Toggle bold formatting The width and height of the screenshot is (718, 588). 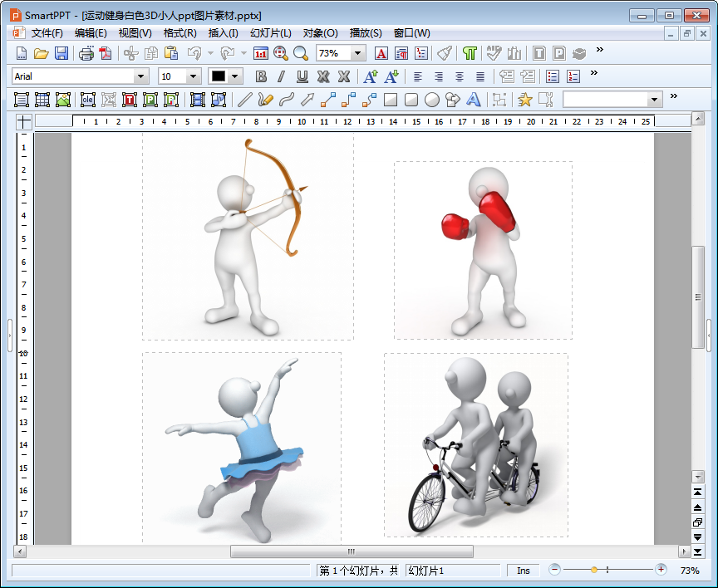tap(261, 76)
